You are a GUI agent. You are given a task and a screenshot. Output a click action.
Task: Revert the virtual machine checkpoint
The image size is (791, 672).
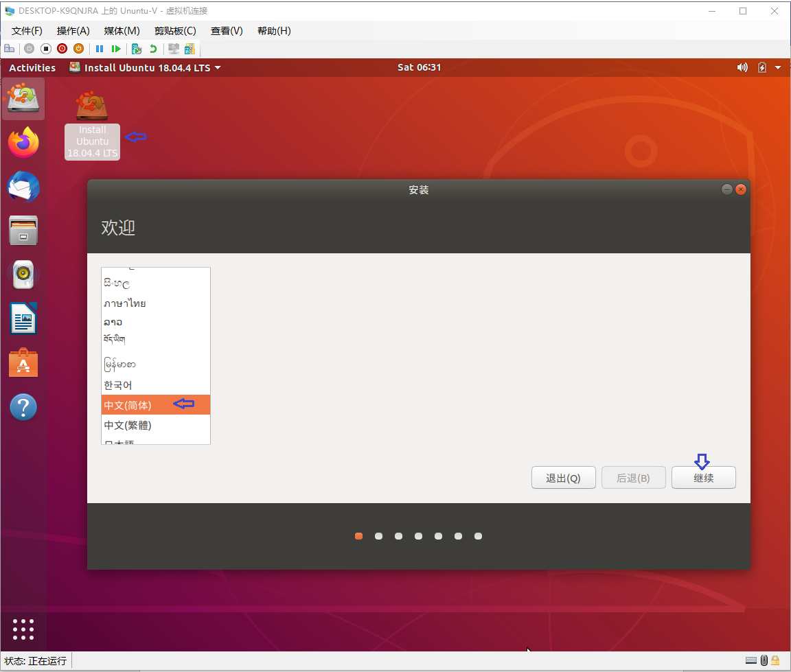click(152, 48)
